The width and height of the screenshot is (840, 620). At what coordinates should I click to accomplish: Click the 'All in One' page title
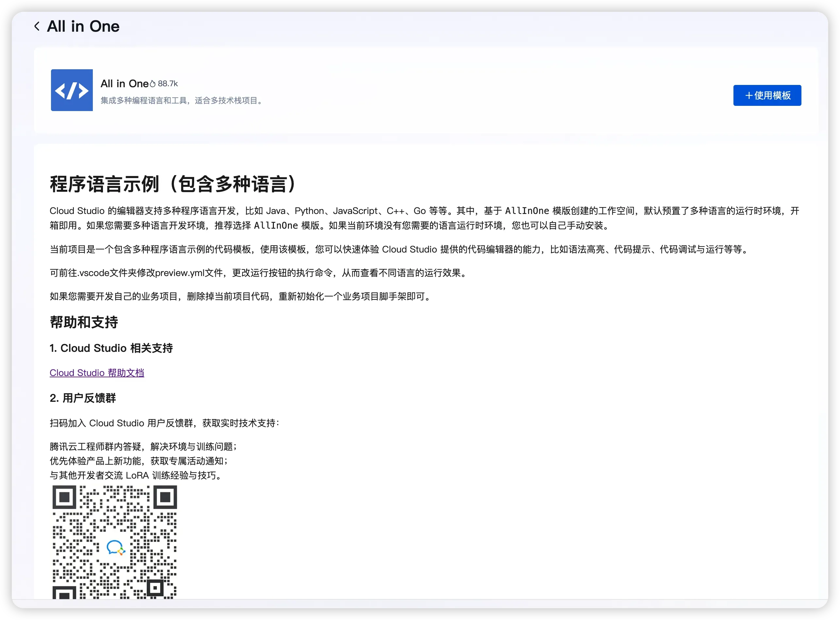coord(83,26)
